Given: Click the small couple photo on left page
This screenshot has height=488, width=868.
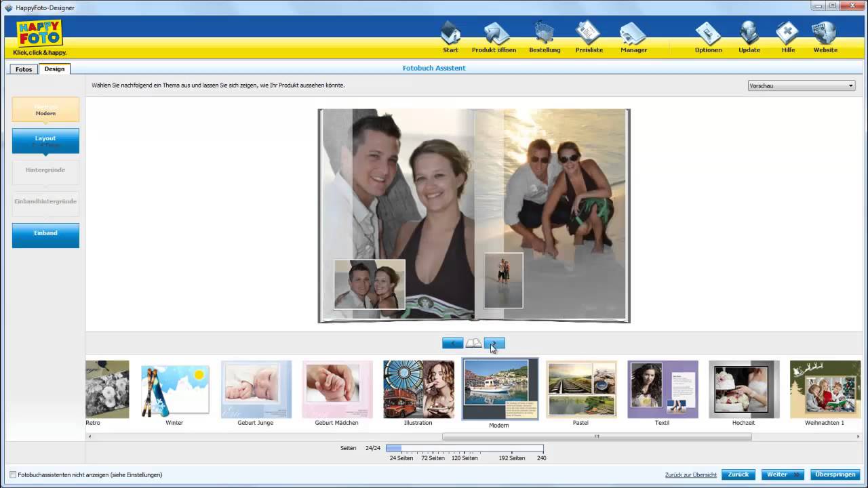Looking at the screenshot, I should click(370, 285).
